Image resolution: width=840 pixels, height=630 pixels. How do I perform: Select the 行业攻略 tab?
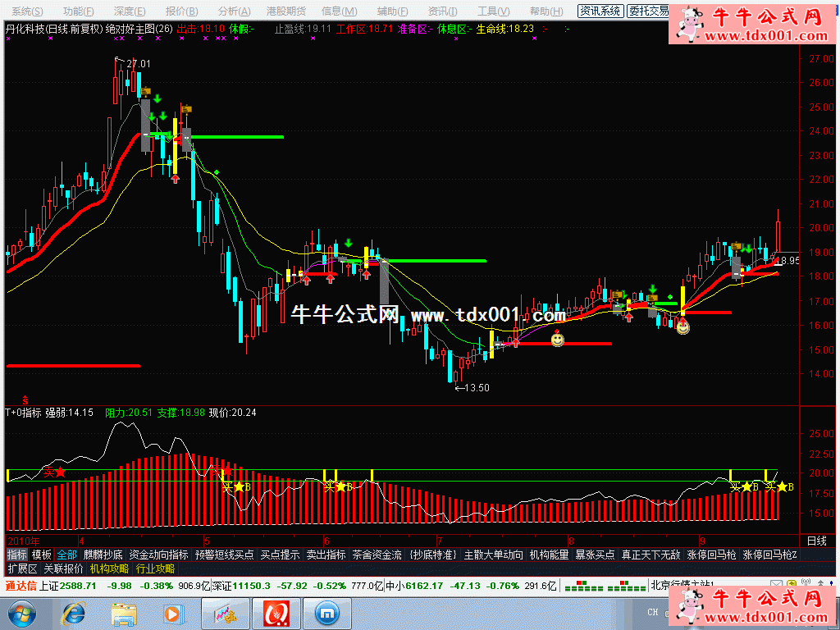(155, 568)
